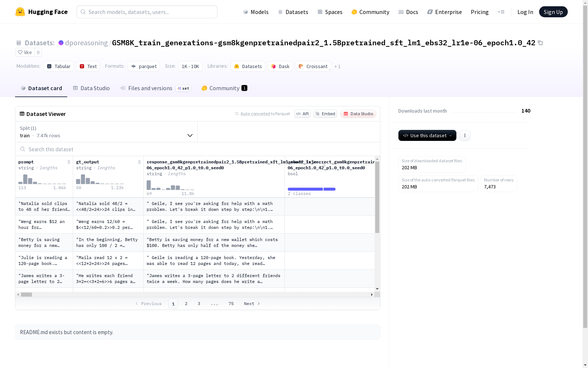Open the "He writes each friend" gt_output cell
Screen dimensions: 588x368
(108, 279)
